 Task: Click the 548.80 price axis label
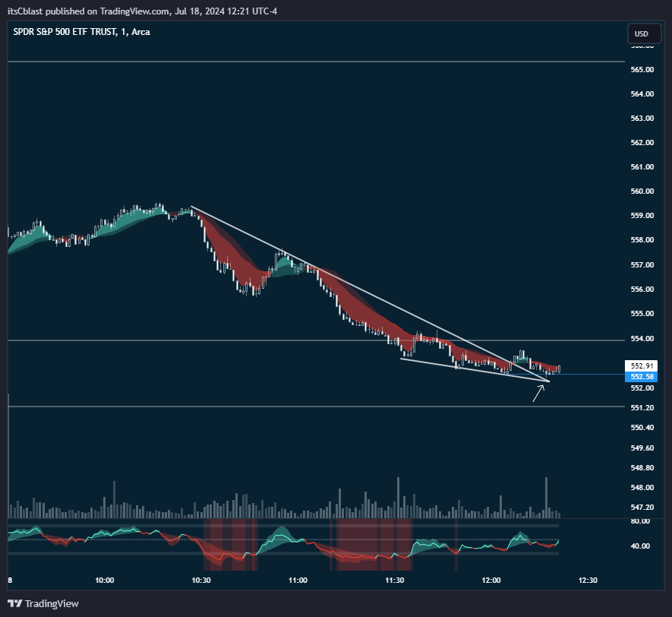point(642,468)
